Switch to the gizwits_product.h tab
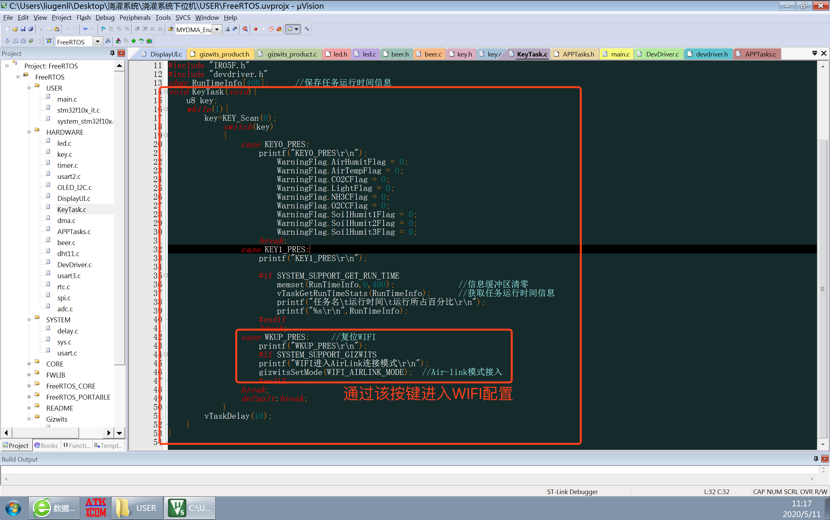The image size is (830, 520). 220,54
